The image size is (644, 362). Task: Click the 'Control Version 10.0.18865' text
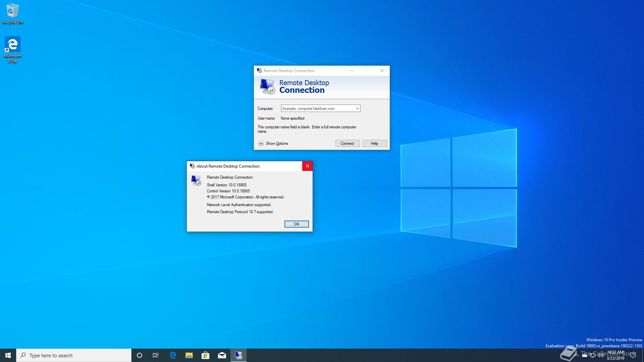tap(228, 191)
